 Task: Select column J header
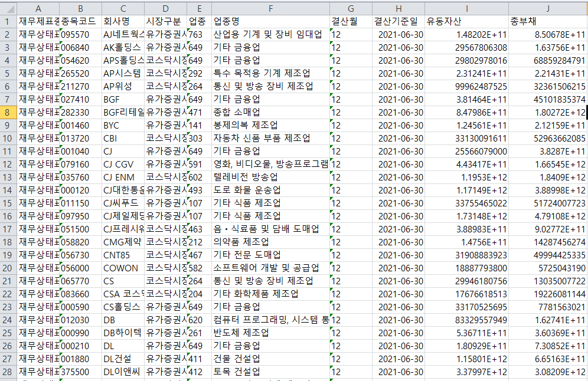tap(548, 8)
